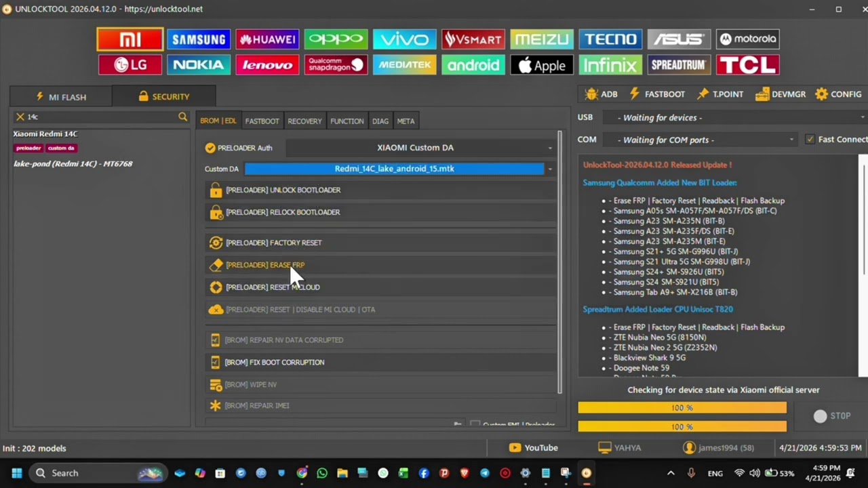Choose the Spreadtrum chipset logo

click(679, 65)
